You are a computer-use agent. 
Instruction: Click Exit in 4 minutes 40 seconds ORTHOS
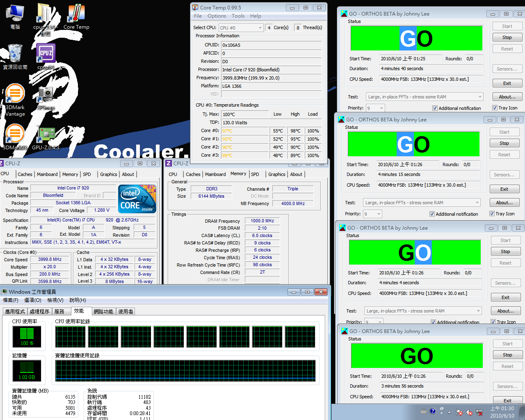(x=507, y=83)
